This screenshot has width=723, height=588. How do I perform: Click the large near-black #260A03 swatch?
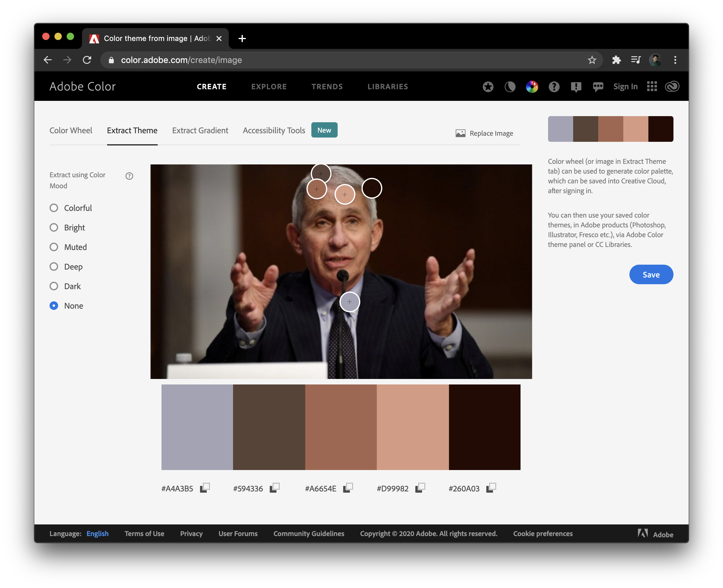coord(484,427)
